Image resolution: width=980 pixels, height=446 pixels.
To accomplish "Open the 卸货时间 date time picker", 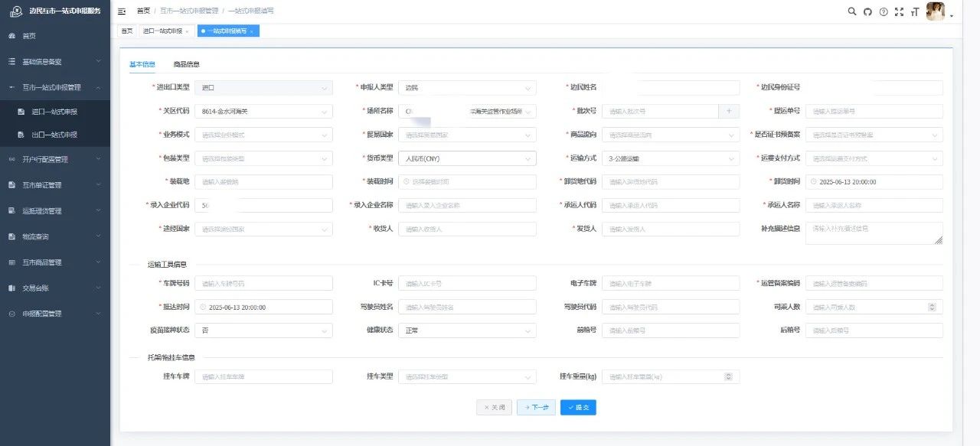I will click(874, 182).
